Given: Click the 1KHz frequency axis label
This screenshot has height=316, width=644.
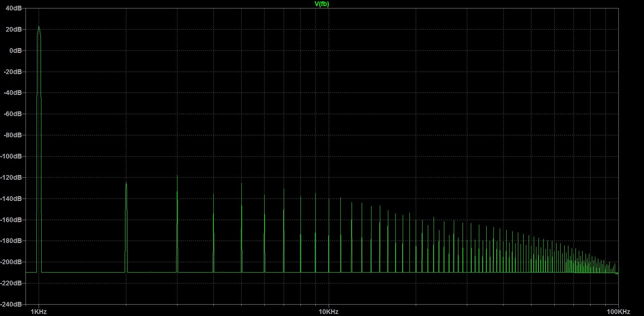Looking at the screenshot, I should coord(39,312).
